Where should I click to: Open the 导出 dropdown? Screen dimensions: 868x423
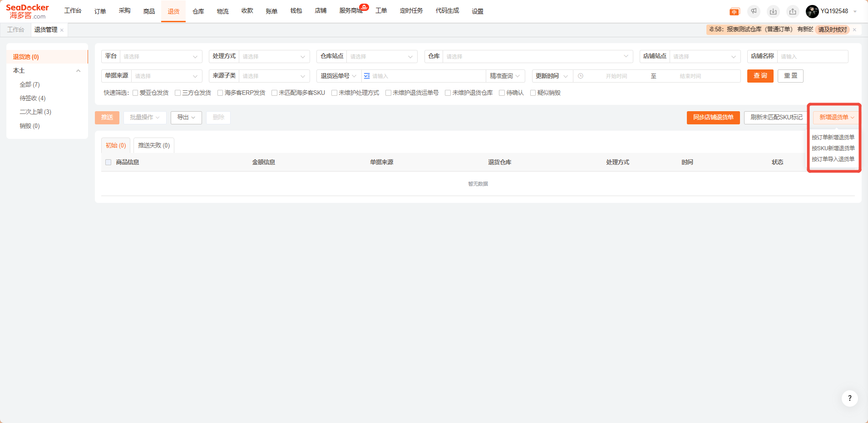tap(186, 118)
